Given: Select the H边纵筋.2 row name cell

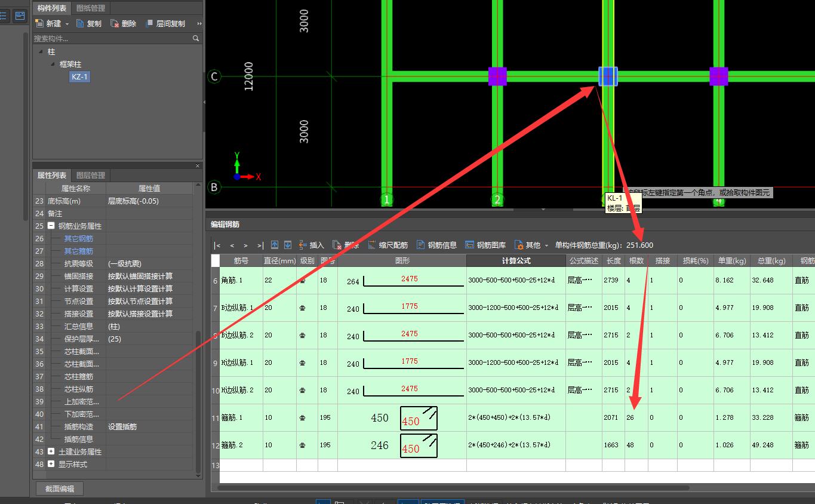Looking at the screenshot, I should (241, 390).
